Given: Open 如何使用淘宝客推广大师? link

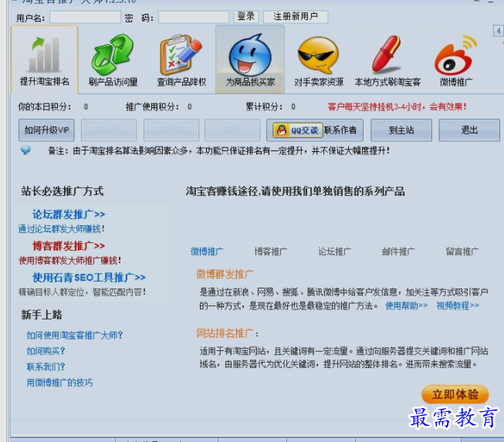Looking at the screenshot, I should 75,336.
